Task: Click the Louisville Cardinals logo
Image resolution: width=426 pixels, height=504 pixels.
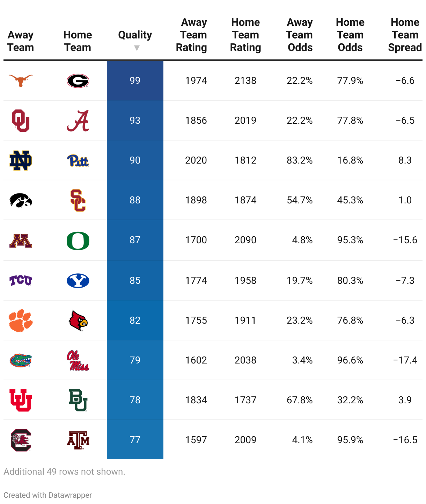Action: pyautogui.click(x=78, y=321)
